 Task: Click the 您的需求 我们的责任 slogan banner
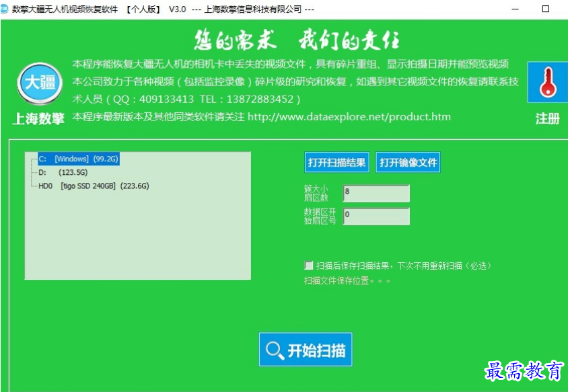pos(296,40)
